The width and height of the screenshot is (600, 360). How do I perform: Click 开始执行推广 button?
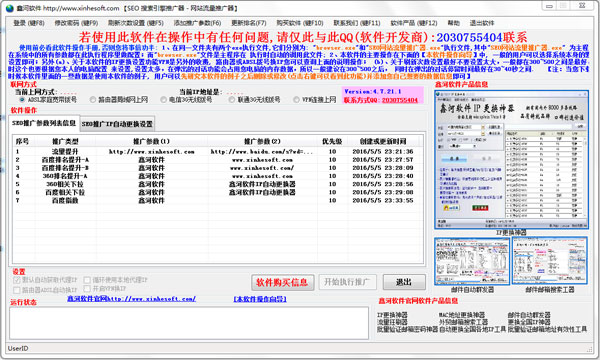(x=347, y=282)
